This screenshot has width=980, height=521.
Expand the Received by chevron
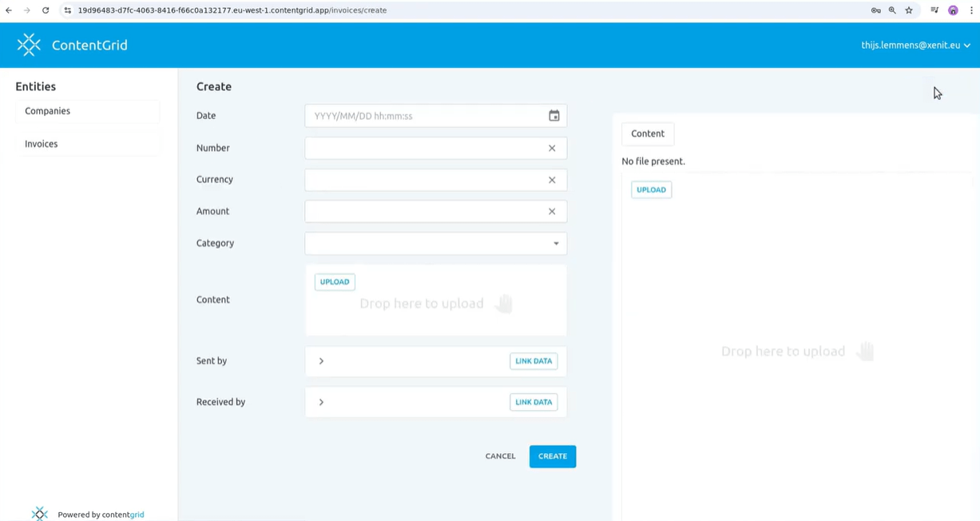coord(321,402)
